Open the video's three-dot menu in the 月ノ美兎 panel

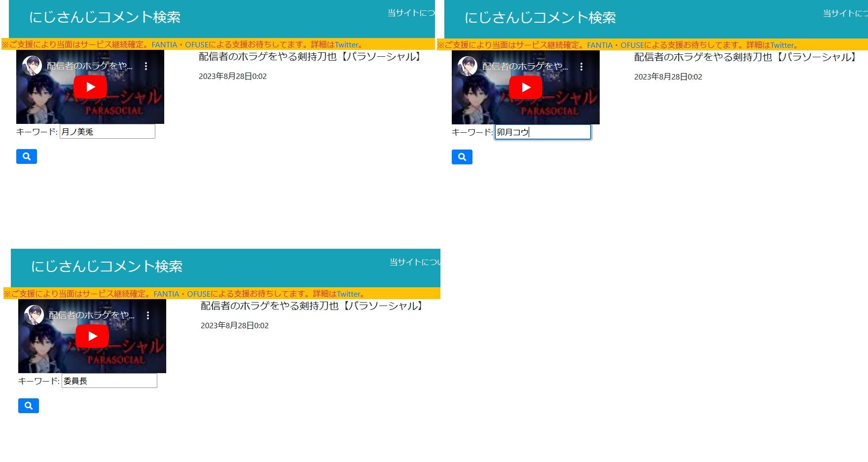(x=146, y=66)
